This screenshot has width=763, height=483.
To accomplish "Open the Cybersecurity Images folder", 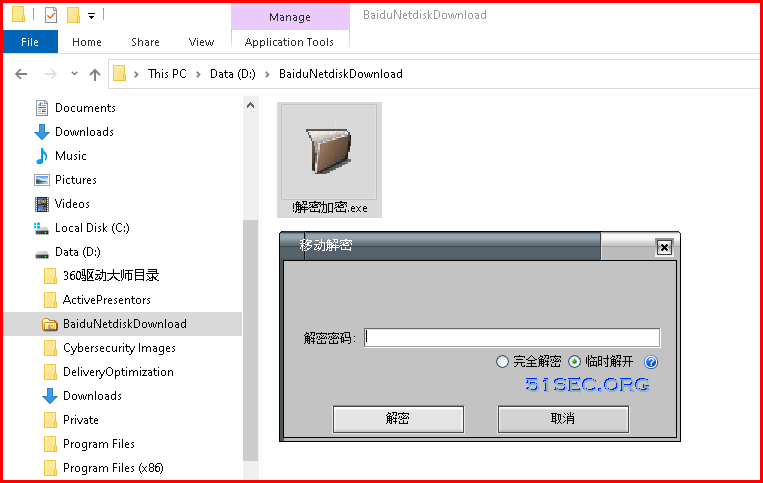I will [119, 348].
